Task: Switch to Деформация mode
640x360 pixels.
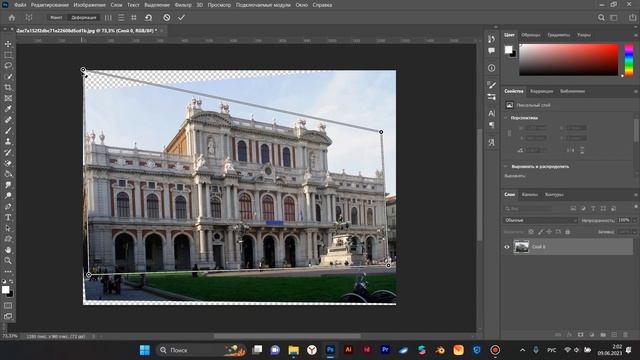Action: [84, 18]
